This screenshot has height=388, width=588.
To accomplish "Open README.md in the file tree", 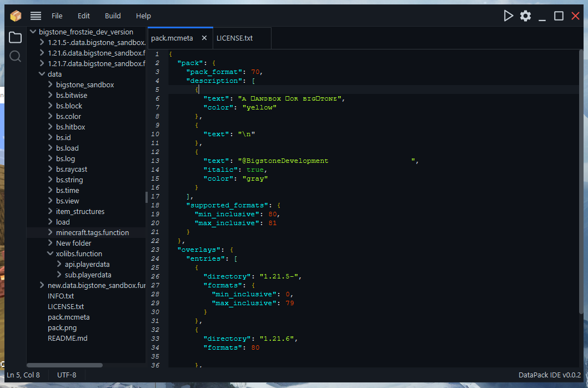I will [x=68, y=338].
